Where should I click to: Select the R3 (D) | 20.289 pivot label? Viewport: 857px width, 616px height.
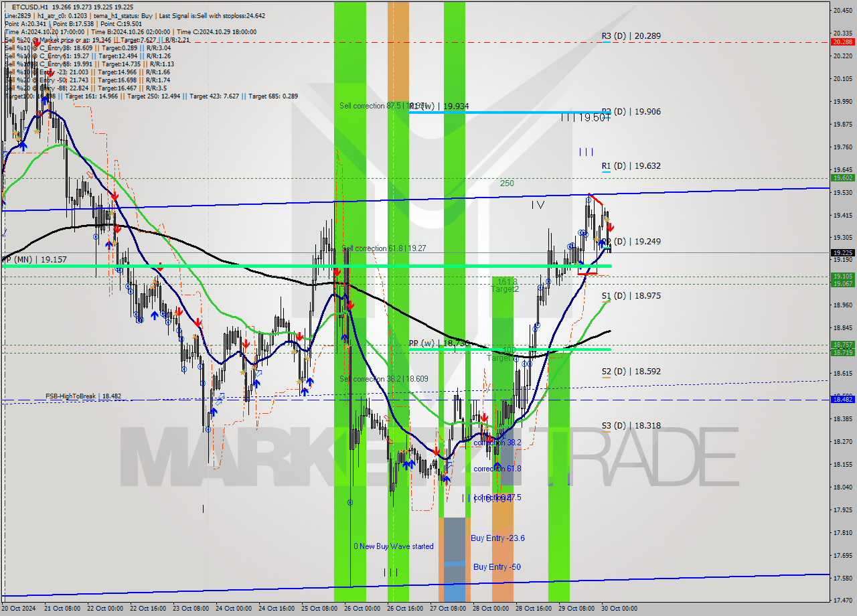[631, 36]
